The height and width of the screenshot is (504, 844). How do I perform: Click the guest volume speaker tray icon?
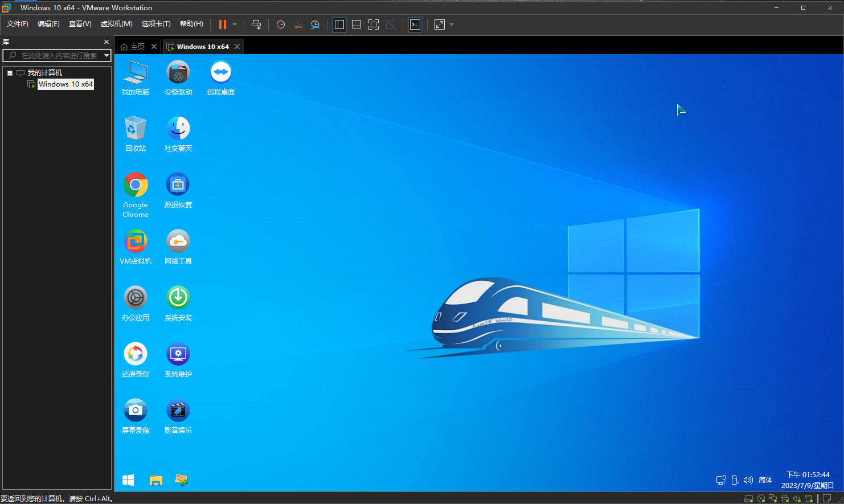[x=748, y=480]
